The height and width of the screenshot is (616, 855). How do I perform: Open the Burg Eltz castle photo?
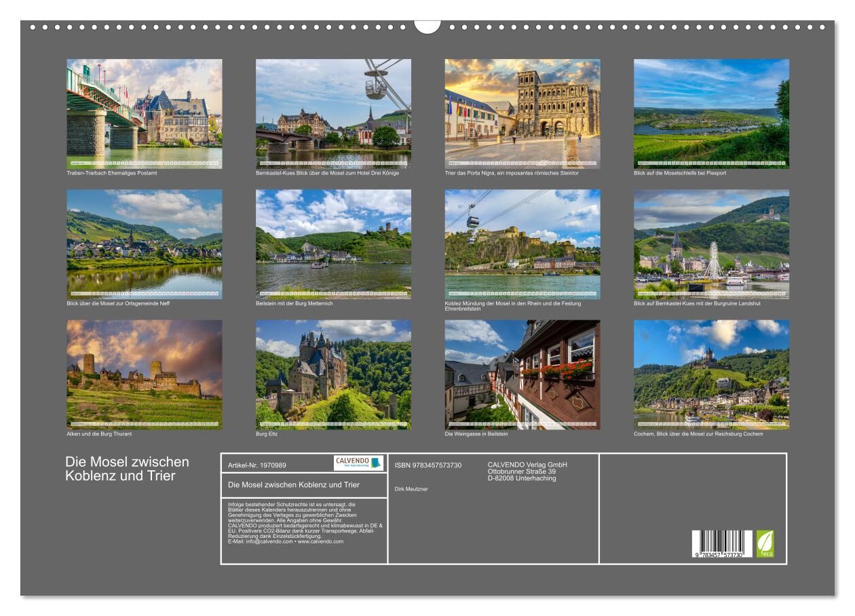click(332, 374)
